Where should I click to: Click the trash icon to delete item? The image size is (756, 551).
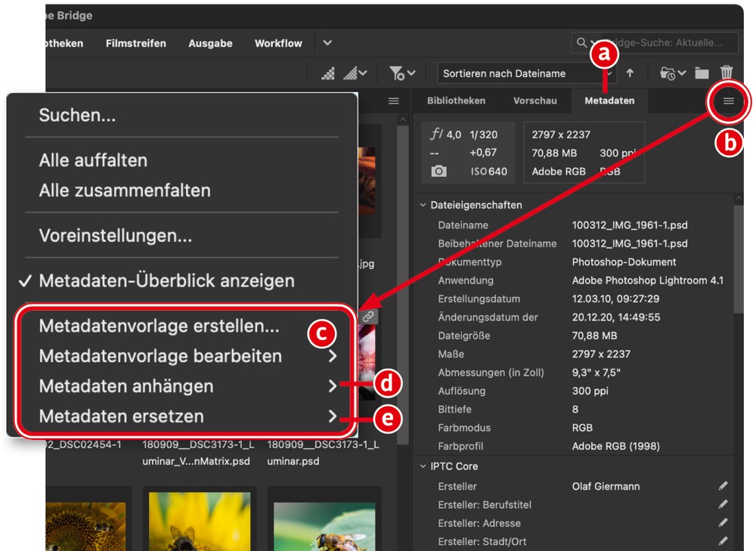[727, 73]
